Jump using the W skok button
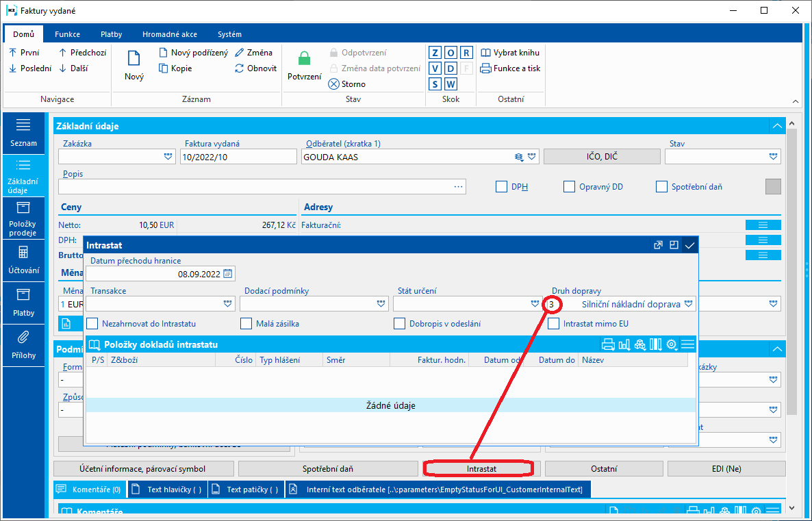This screenshot has width=812, height=521. [x=451, y=84]
